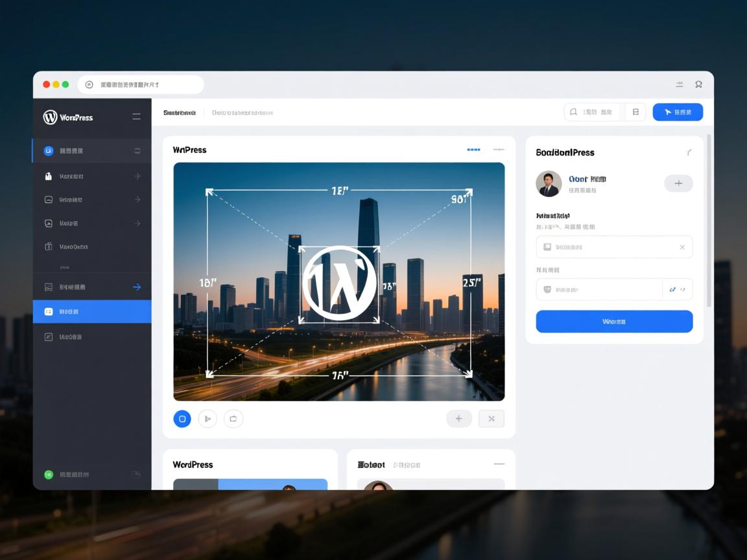Viewport: 747px width, 560px height.
Task: Click the wide blue button in right panel
Action: pos(614,321)
